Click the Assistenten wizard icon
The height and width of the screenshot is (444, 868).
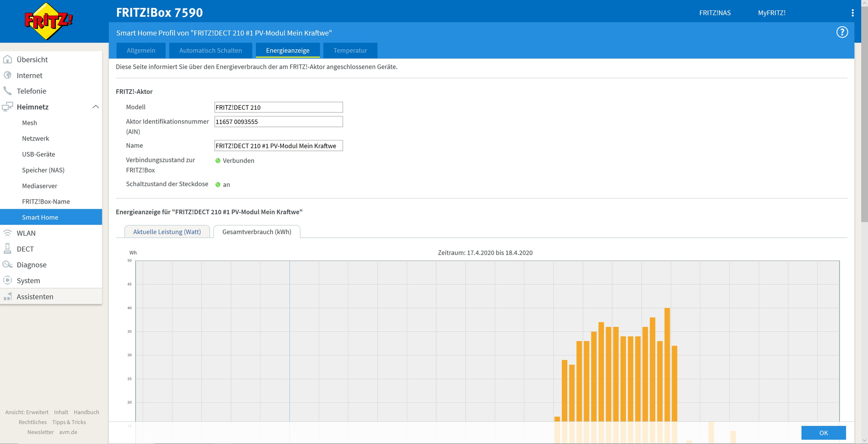pos(8,296)
